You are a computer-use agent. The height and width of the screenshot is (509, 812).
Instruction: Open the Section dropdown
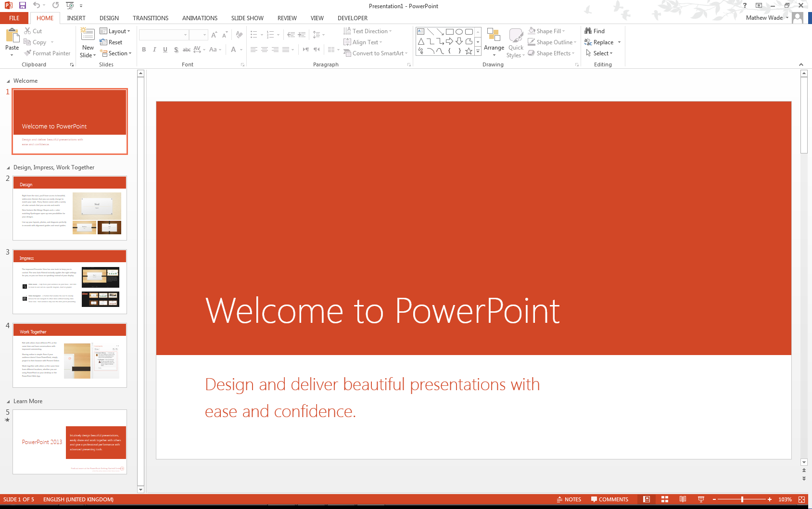tap(115, 53)
